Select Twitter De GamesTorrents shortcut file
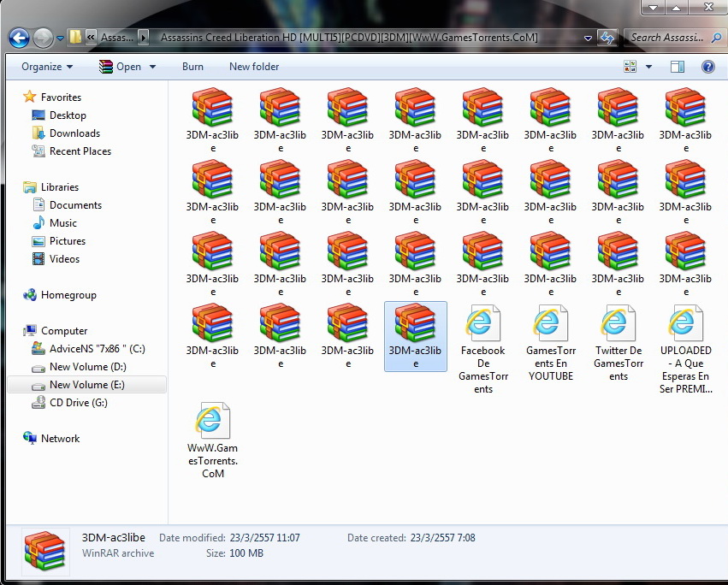Viewport: 728px width, 585px height. tap(618, 344)
